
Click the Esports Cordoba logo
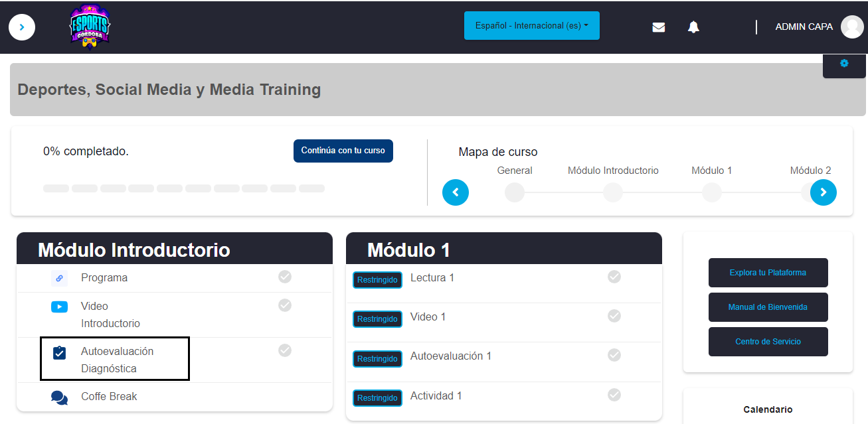pos(90,27)
